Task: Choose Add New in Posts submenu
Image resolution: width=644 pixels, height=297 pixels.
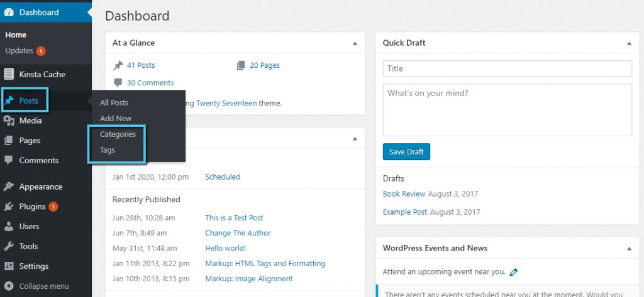Action: [x=116, y=118]
